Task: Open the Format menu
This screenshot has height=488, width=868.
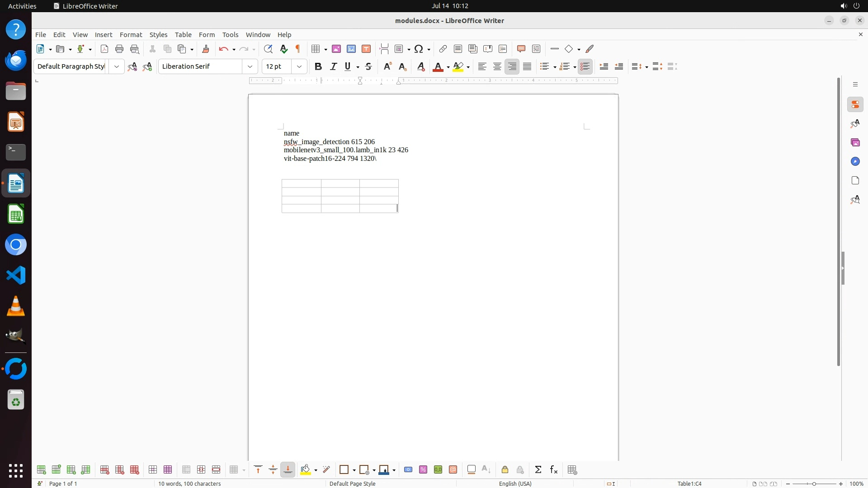Action: click(x=131, y=35)
